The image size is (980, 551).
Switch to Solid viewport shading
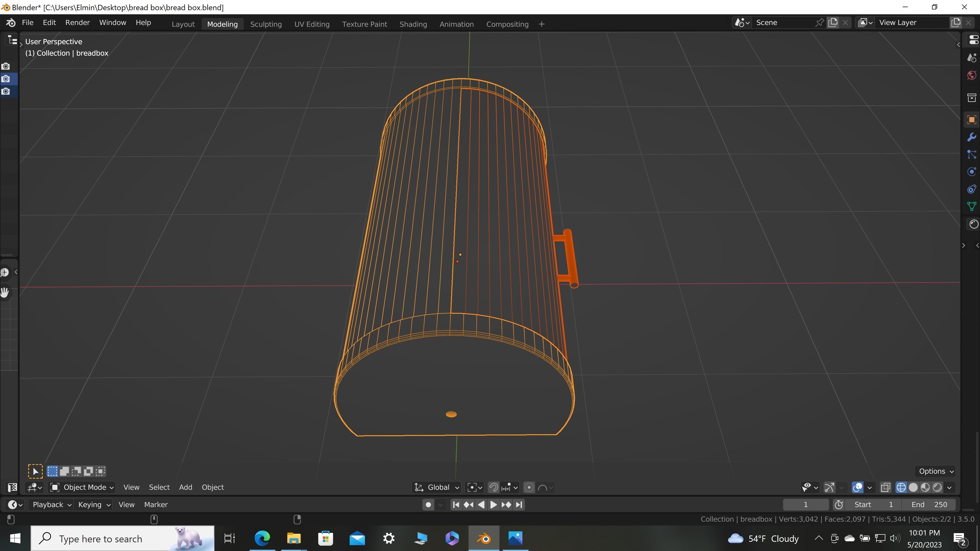pos(913,487)
